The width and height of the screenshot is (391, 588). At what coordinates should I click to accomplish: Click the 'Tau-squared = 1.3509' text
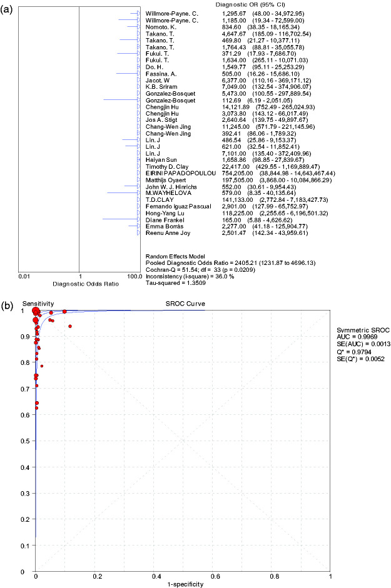coord(176,283)
